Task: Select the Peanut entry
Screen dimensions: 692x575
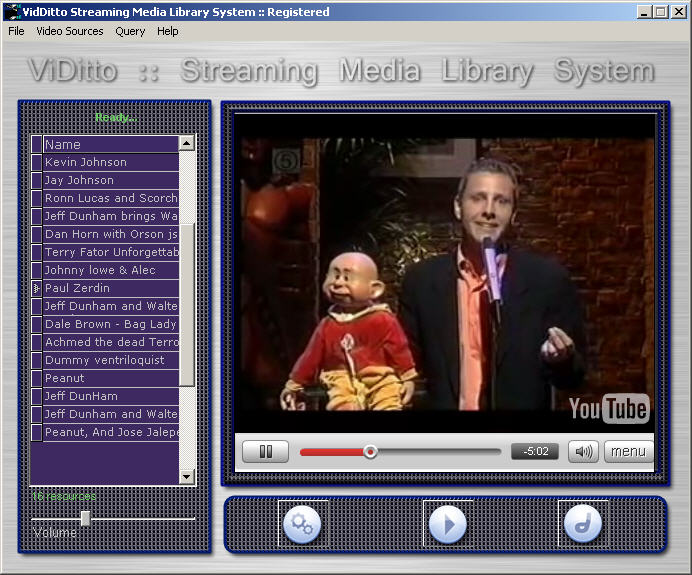Action: click(x=111, y=378)
